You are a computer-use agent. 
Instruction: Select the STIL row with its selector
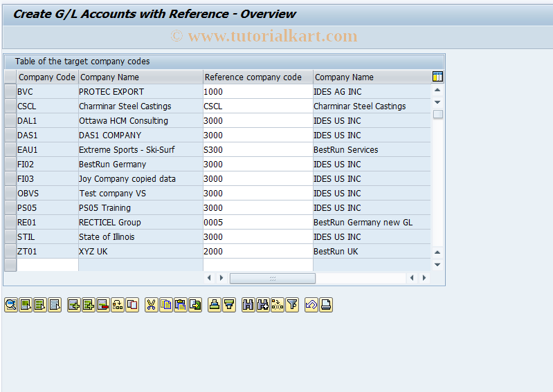pos(10,236)
